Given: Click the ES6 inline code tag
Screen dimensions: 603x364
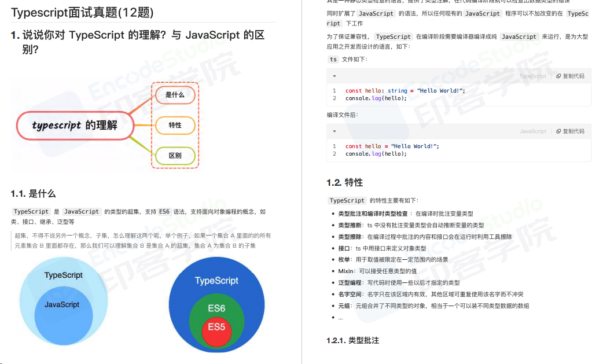Looking at the screenshot, I should (x=164, y=212).
